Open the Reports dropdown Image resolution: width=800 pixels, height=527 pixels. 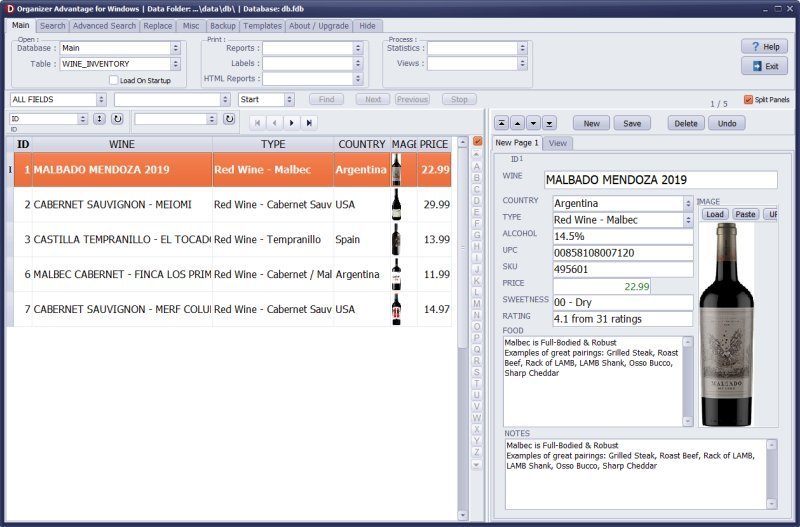pyautogui.click(x=358, y=48)
